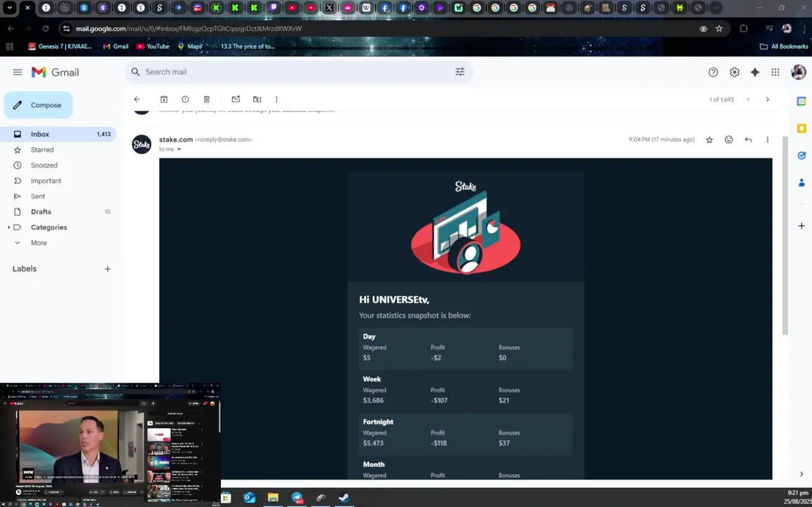Open the All Bookmarks folder

point(784,46)
